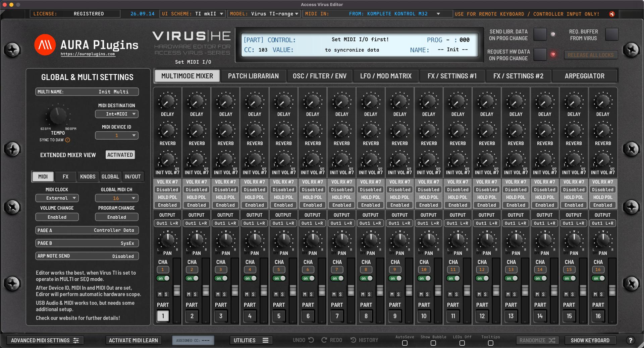Open History clock icon

pyautogui.click(x=354, y=340)
